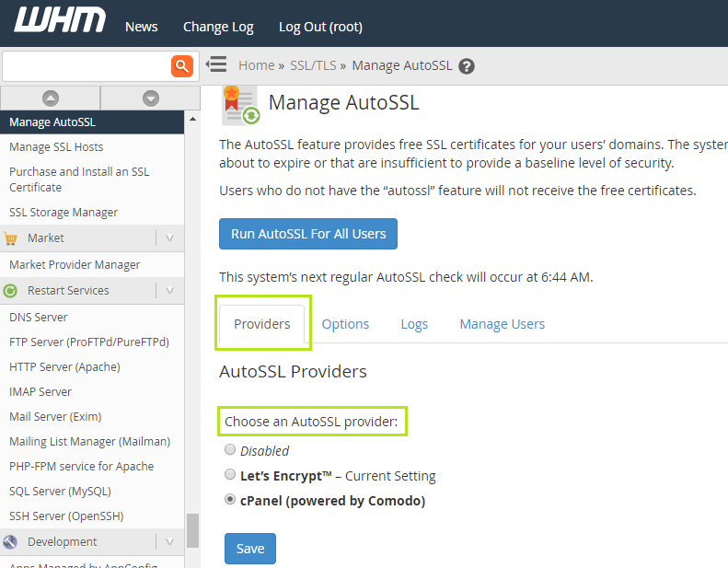
Task: Open the News menu item
Action: click(141, 27)
